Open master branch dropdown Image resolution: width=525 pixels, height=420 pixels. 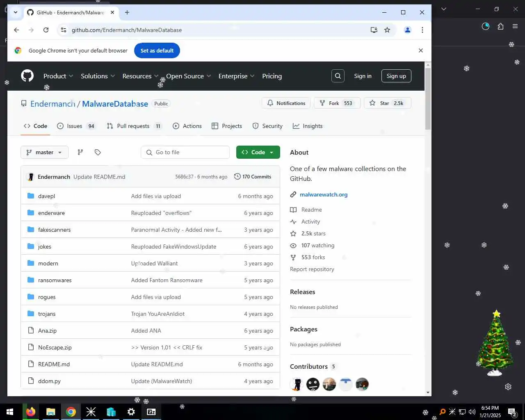(44, 152)
